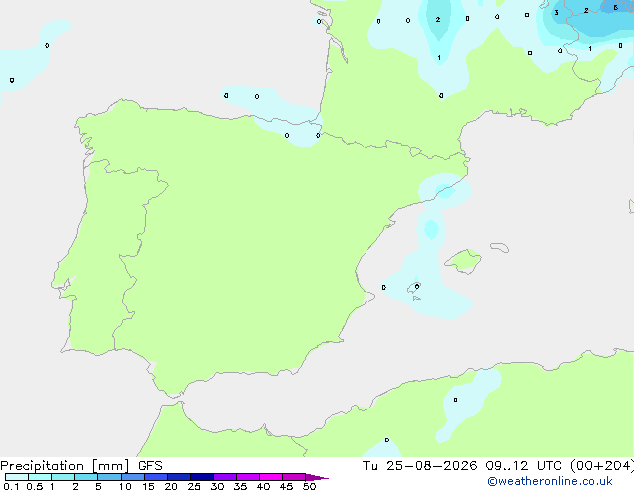Click the 30–35 mm purple legend swatch
The width and height of the screenshot is (634, 490).
click(x=225, y=477)
